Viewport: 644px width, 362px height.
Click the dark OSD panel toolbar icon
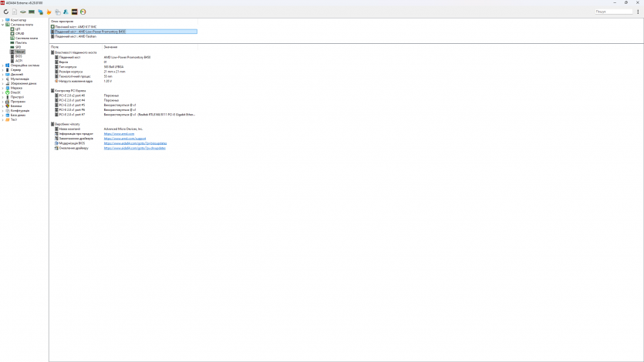click(x=74, y=12)
